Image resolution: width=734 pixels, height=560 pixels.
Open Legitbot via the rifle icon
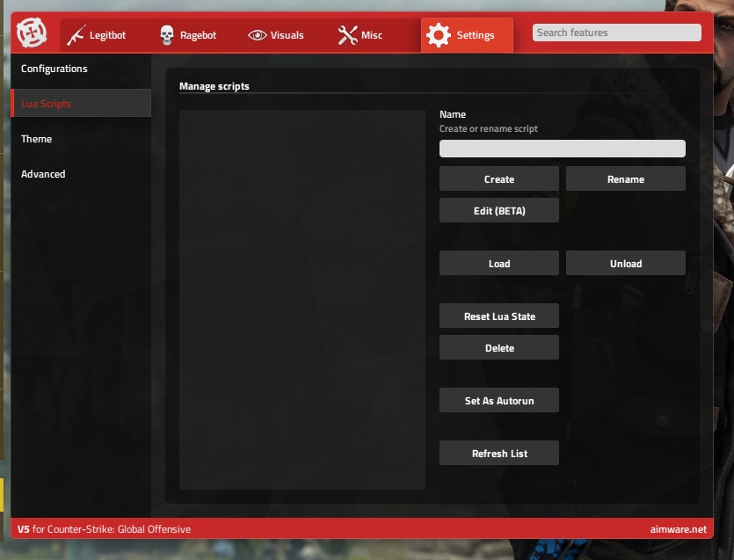tap(76, 35)
